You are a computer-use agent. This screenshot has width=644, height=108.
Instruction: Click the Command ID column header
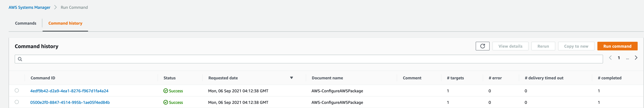43,78
